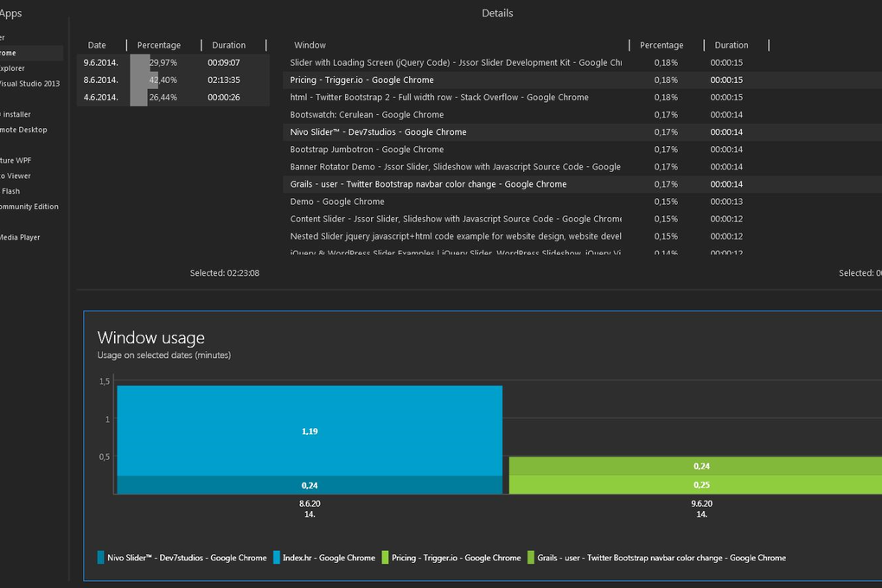
Task: Open Visual Studio 2013 in Apps list
Action: (x=29, y=83)
